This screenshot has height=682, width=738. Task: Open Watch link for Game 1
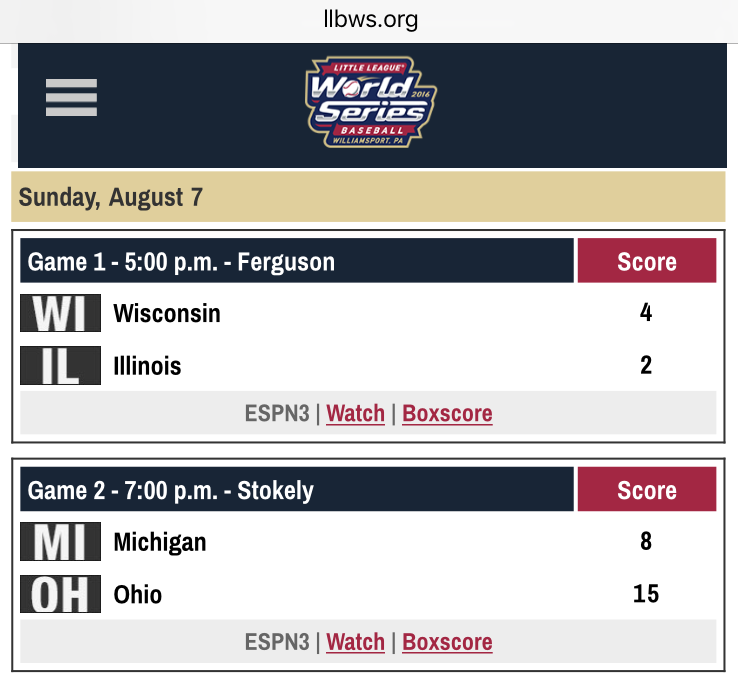[355, 413]
